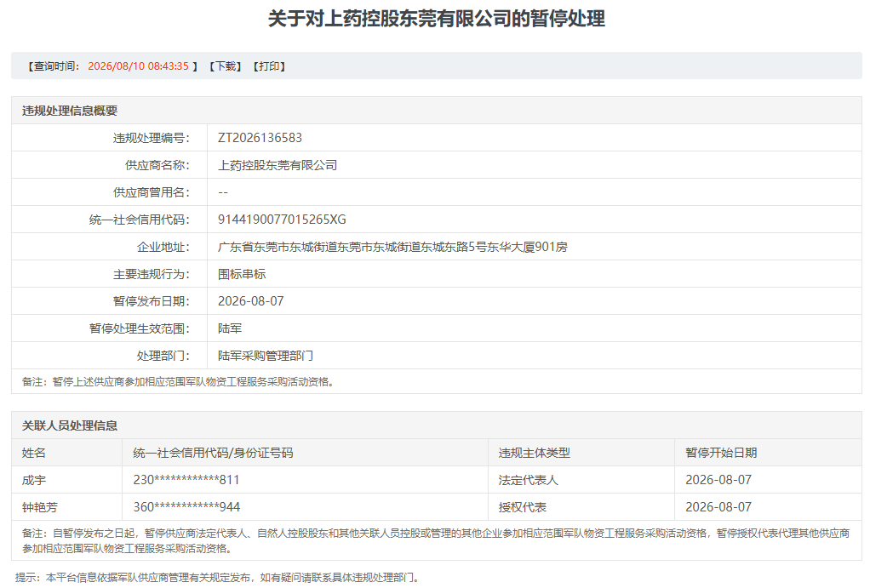
Task: Click the 暂停处理生效范围 label
Action: [x=140, y=328]
